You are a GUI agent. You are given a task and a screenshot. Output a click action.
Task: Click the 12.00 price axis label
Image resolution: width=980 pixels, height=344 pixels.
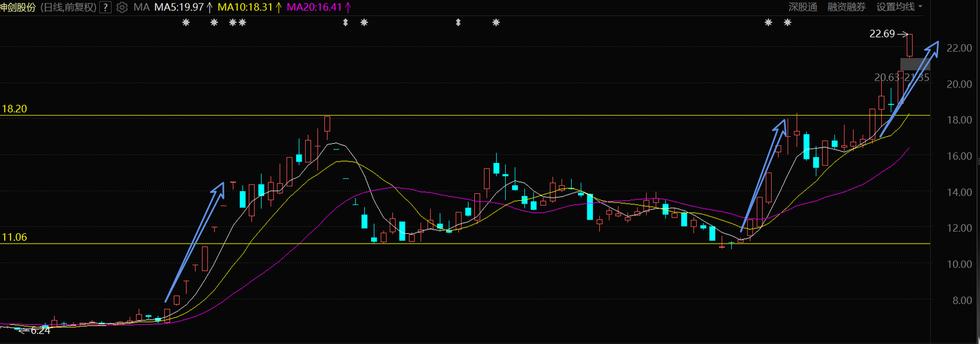(x=959, y=228)
